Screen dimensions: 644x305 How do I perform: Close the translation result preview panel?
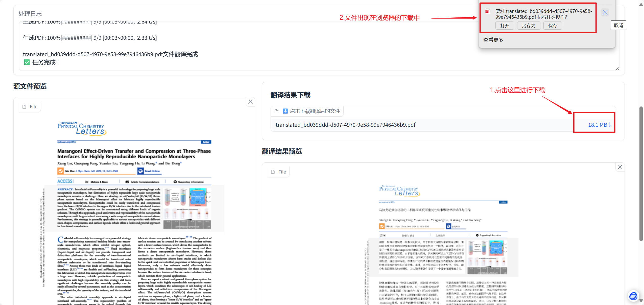[x=620, y=167]
